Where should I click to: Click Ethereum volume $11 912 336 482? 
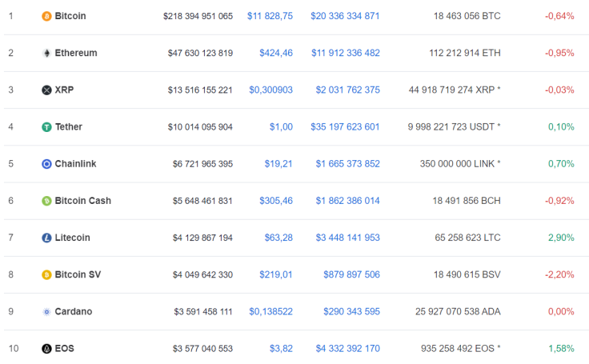[x=345, y=53]
